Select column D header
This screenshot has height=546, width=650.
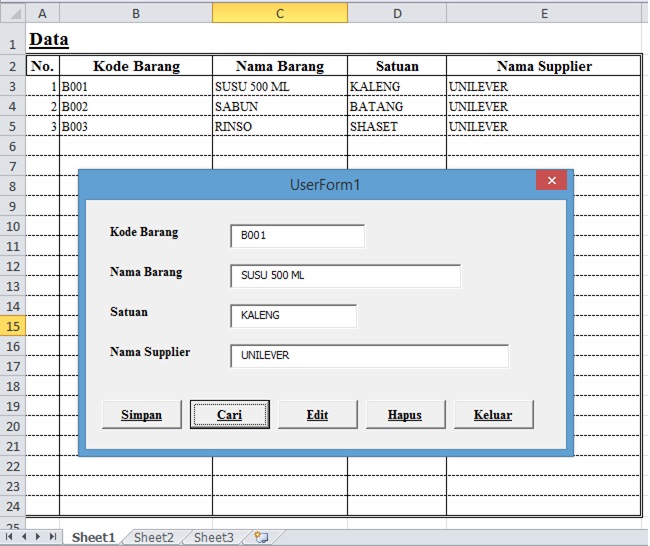coord(397,13)
